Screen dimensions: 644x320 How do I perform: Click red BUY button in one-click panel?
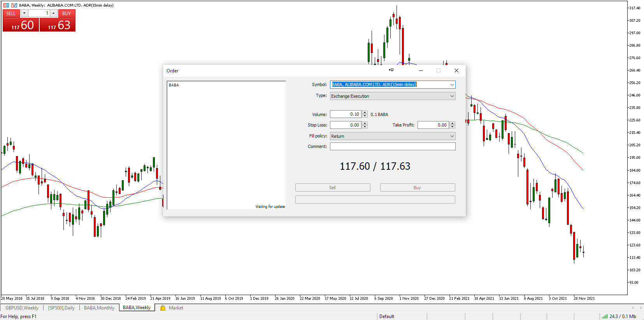coord(67,13)
